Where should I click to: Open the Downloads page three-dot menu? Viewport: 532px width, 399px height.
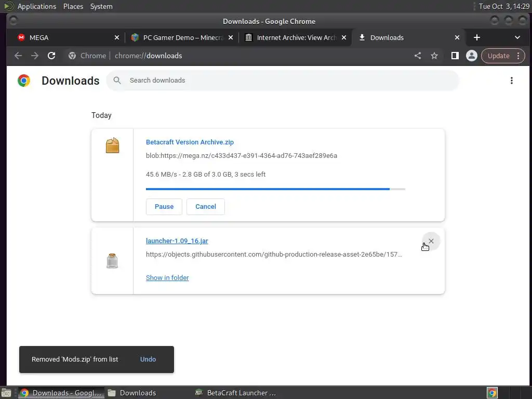(512, 81)
